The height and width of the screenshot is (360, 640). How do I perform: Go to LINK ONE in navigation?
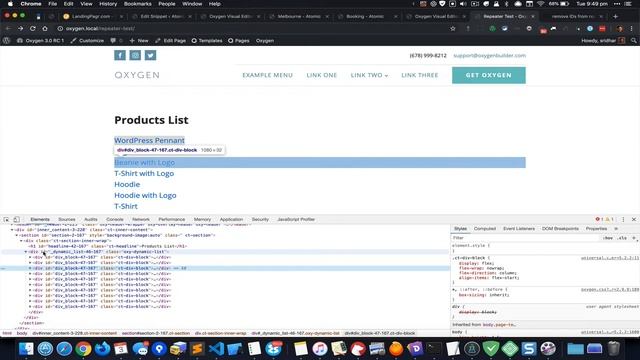(x=322, y=75)
